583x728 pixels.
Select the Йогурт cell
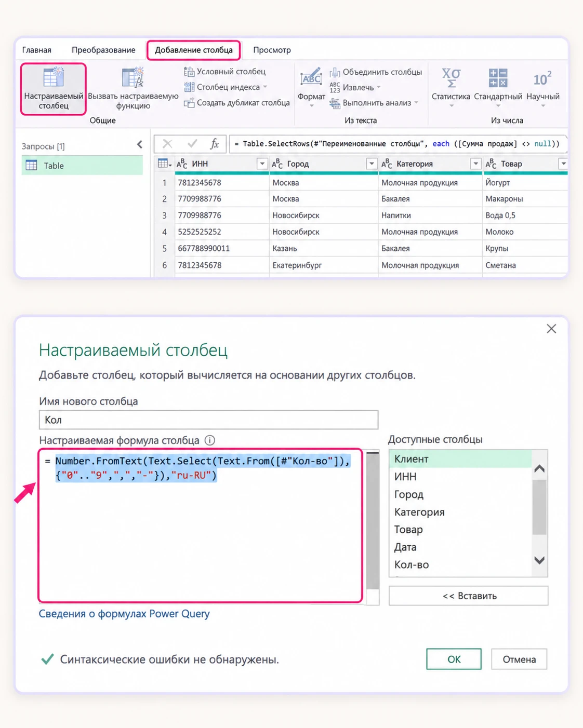point(525,182)
